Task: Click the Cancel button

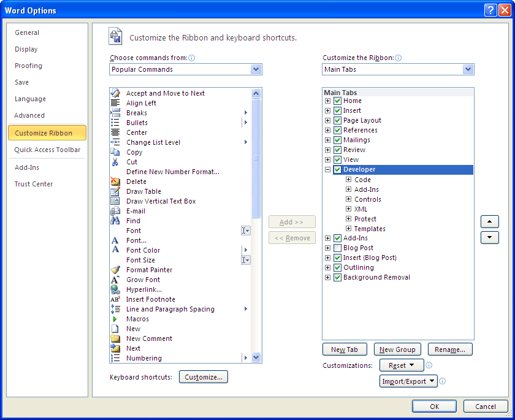Action: coord(486,407)
